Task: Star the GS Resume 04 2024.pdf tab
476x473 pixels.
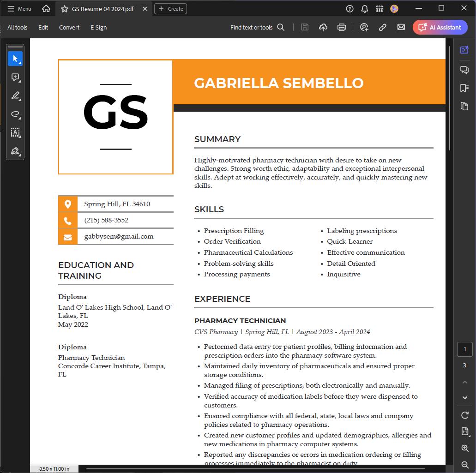Action: 64,9
